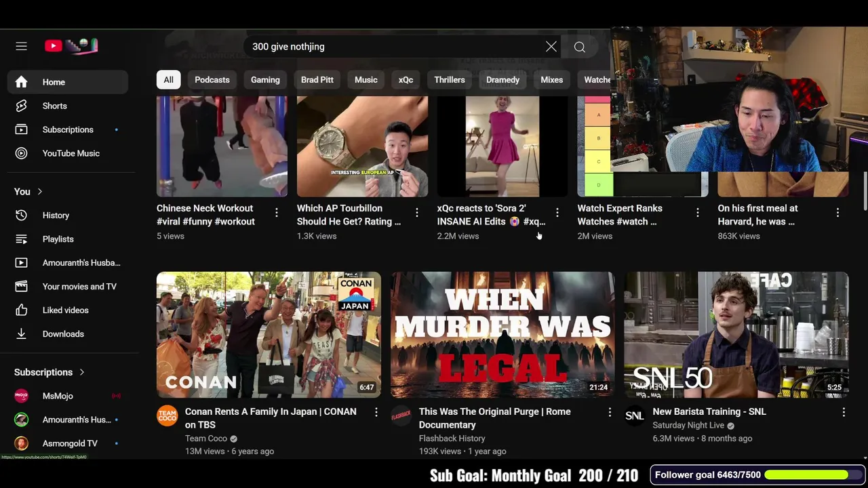Click Team Coco channel avatar
This screenshot has width=868, height=488.
coord(167,415)
